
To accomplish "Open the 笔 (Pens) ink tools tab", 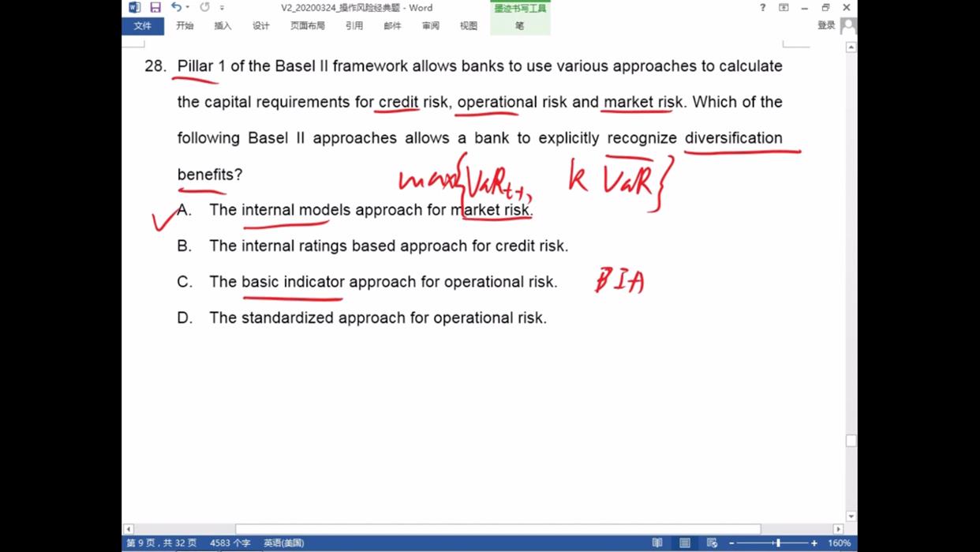I will coord(520,26).
